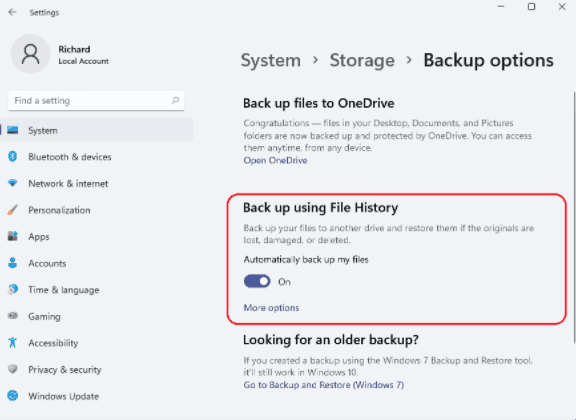Go to Storage in the breadcrumb
Image resolution: width=576 pixels, height=420 pixels.
pos(362,60)
